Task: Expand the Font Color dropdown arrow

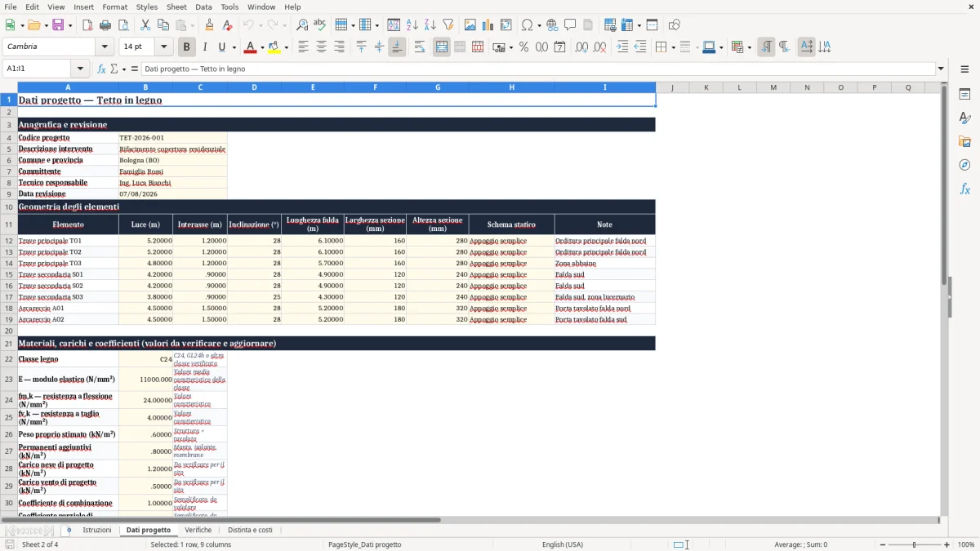Action: coord(262,47)
